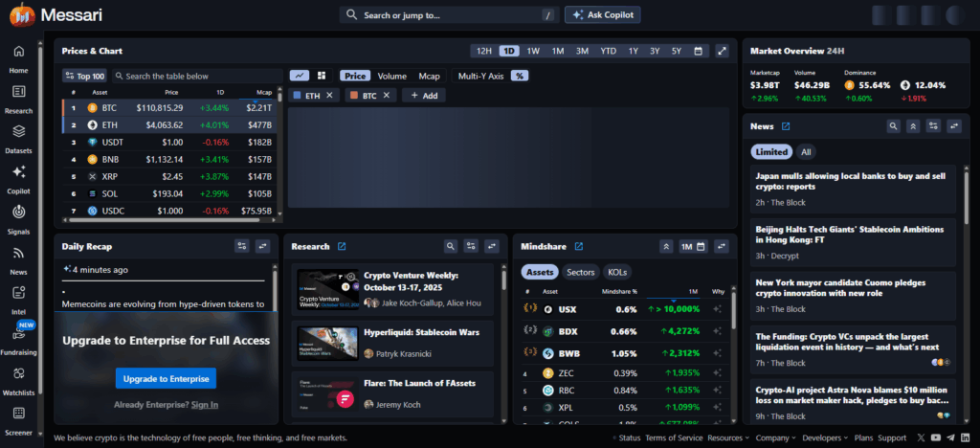Click the search icon in News panel
The image size is (980, 448).
(x=893, y=126)
